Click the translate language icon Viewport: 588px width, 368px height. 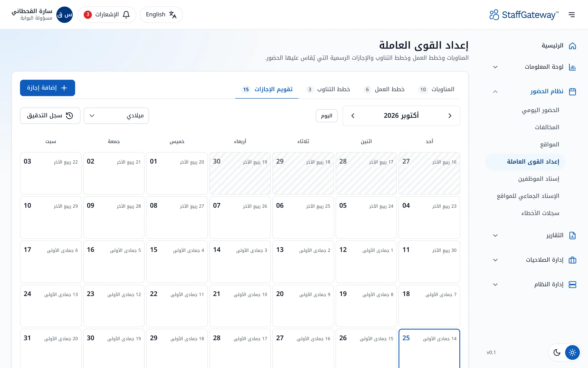point(173,15)
